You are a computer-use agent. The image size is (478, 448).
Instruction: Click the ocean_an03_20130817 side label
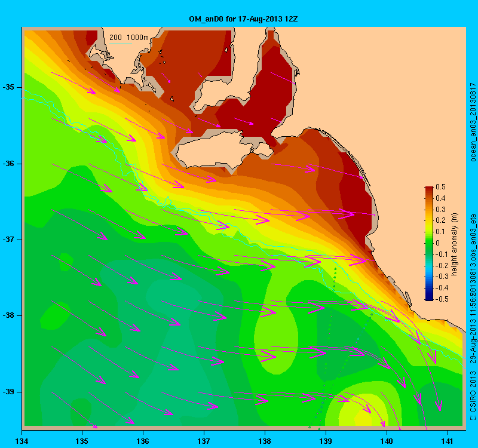coord(473,122)
